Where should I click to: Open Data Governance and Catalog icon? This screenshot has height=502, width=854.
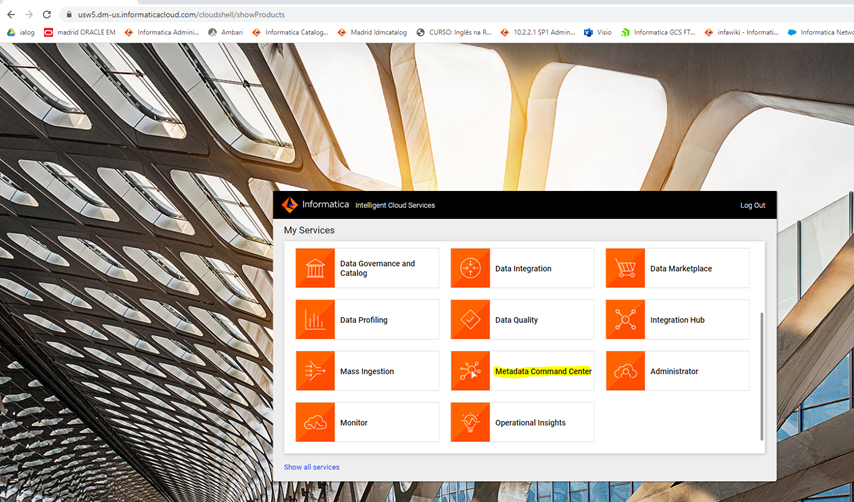[x=315, y=268]
